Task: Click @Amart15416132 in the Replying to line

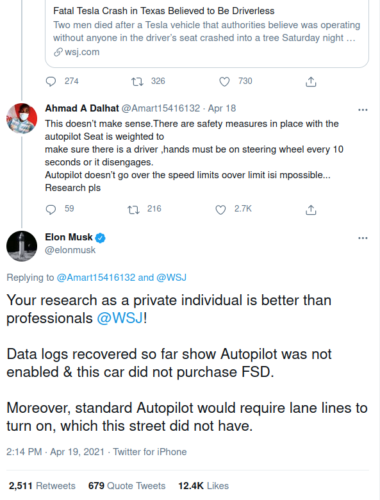Action: click(x=96, y=277)
